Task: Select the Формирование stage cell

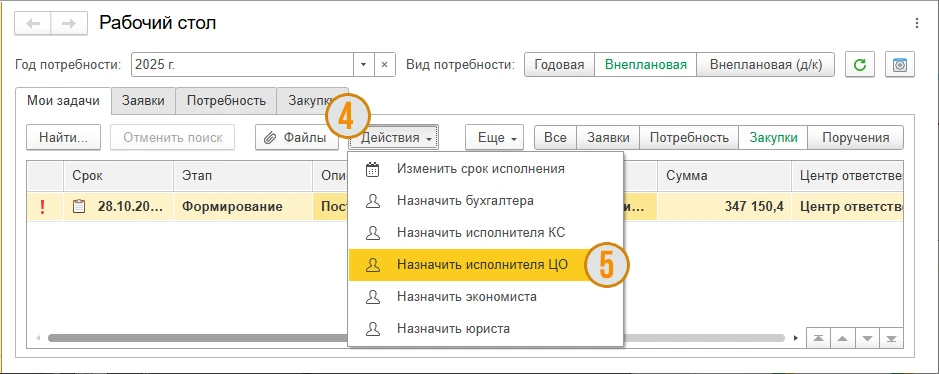Action: (243, 207)
